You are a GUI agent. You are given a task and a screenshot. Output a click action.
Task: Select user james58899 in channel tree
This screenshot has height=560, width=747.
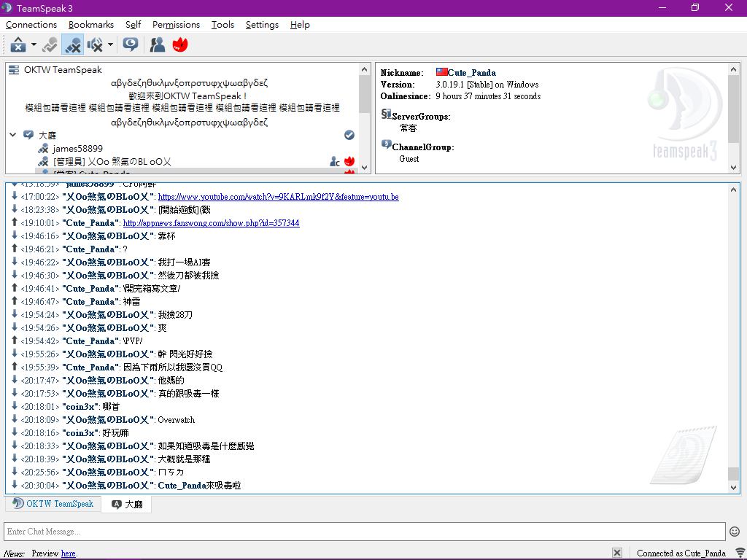77,149
